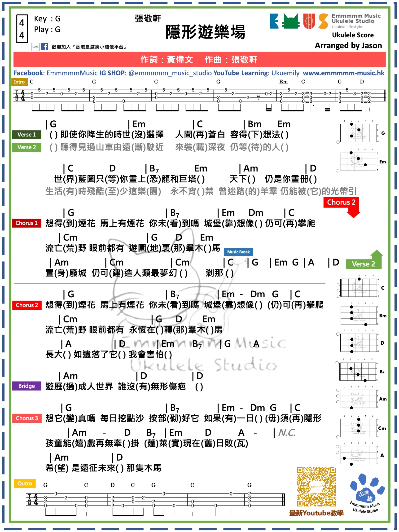
Task: Click the Facebook: EmmmmmMusic text
Action: tap(56, 73)
